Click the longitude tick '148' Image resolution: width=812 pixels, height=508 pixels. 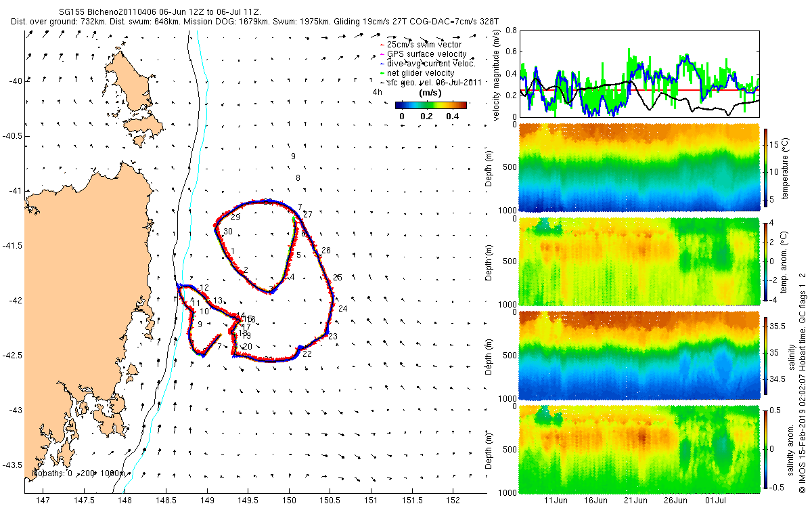[125, 500]
